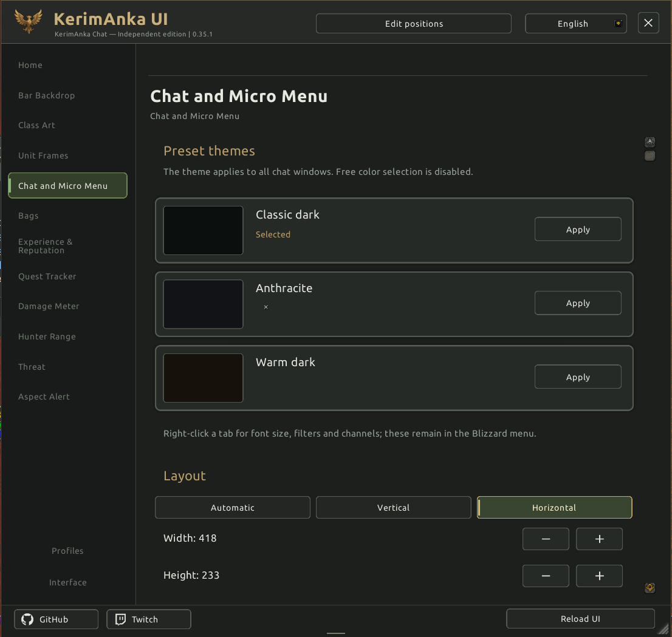Click the Warm dark color preview
The width and height of the screenshot is (672, 637).
(203, 378)
